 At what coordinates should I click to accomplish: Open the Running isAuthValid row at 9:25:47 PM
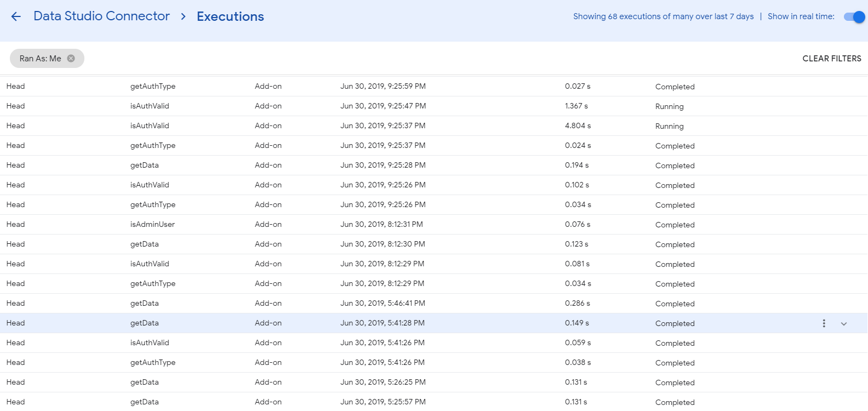pyautogui.click(x=150, y=106)
